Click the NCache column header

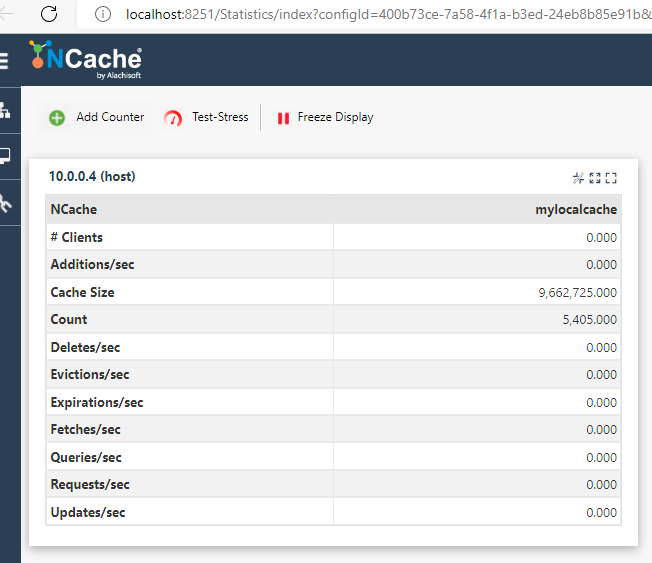[74, 210]
